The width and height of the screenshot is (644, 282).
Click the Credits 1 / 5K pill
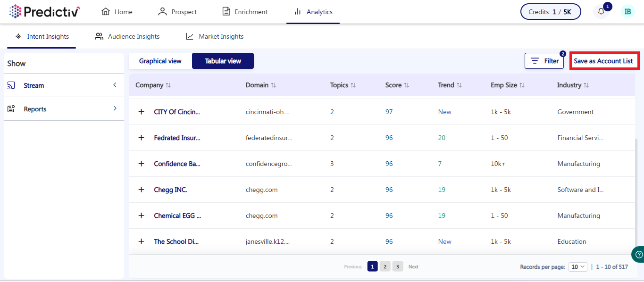tap(551, 12)
